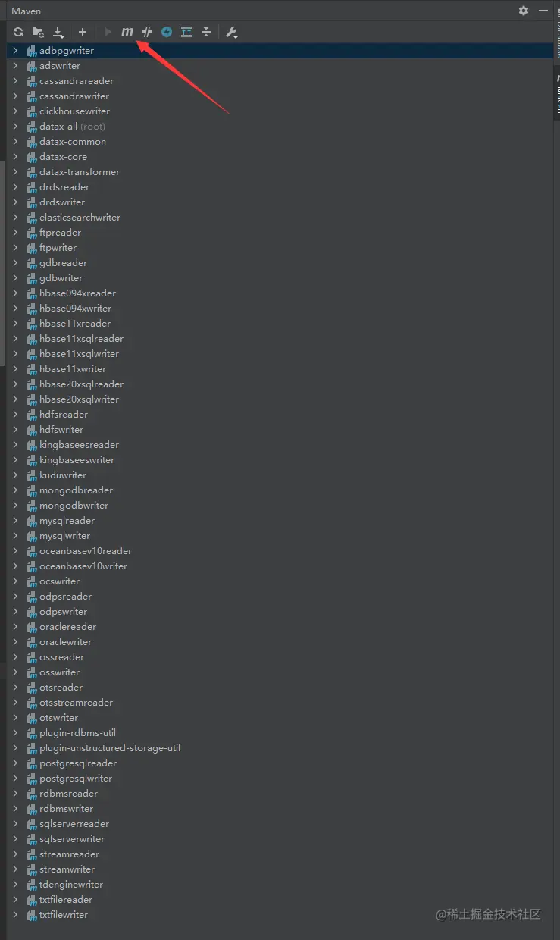Select the hbase094xwriter module

point(76,309)
